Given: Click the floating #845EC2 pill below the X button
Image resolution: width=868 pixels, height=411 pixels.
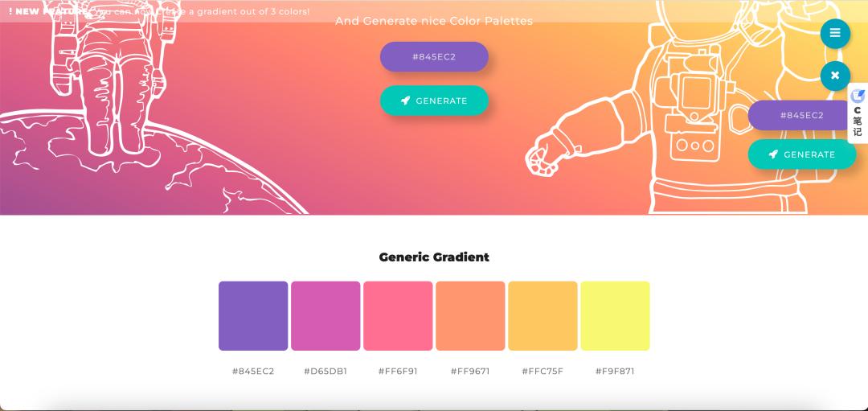Looking at the screenshot, I should 801,115.
